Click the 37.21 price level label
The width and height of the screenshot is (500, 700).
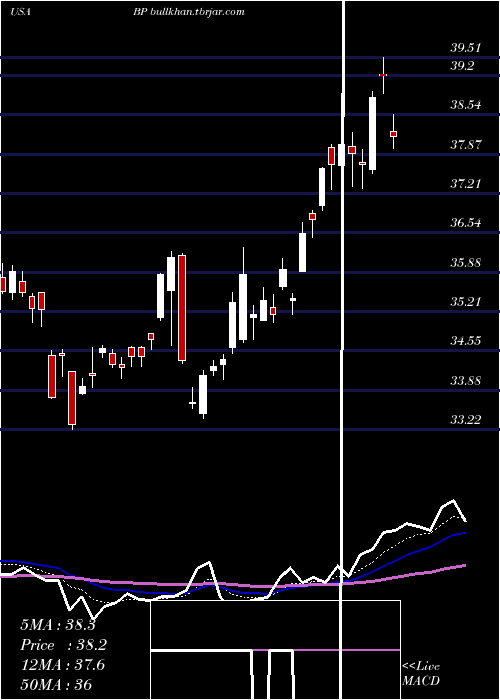[466, 183]
